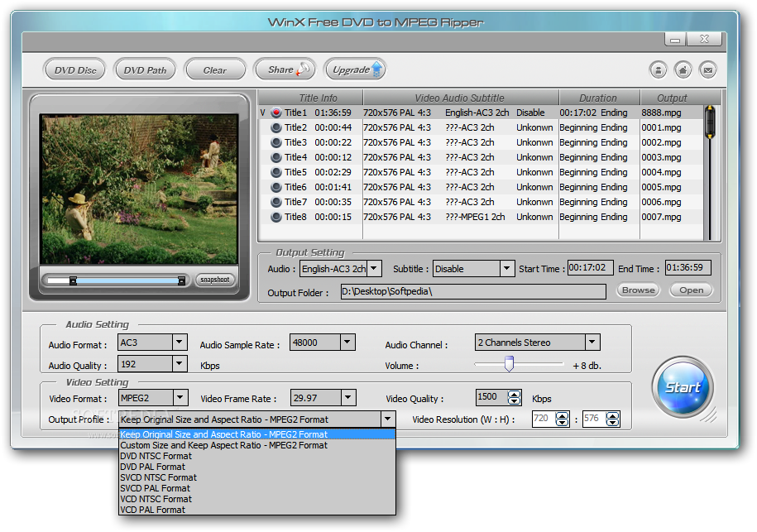This screenshot has width=757, height=532.
Task: Click Browse for output folder
Action: pyautogui.click(x=638, y=290)
